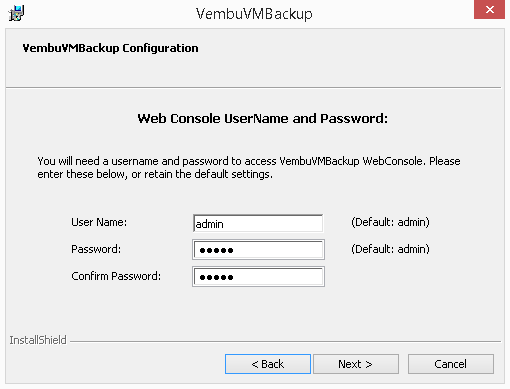Click the Password label
This screenshot has height=389, width=510.
click(96, 249)
